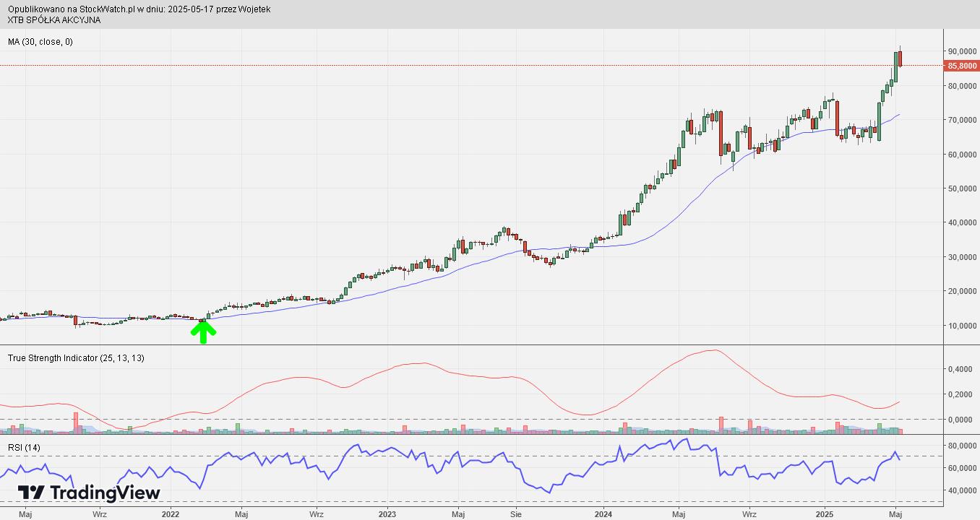Click the XTB SPÓŁKA AKCYJNA title
The width and height of the screenshot is (980, 520).
pyautogui.click(x=54, y=19)
